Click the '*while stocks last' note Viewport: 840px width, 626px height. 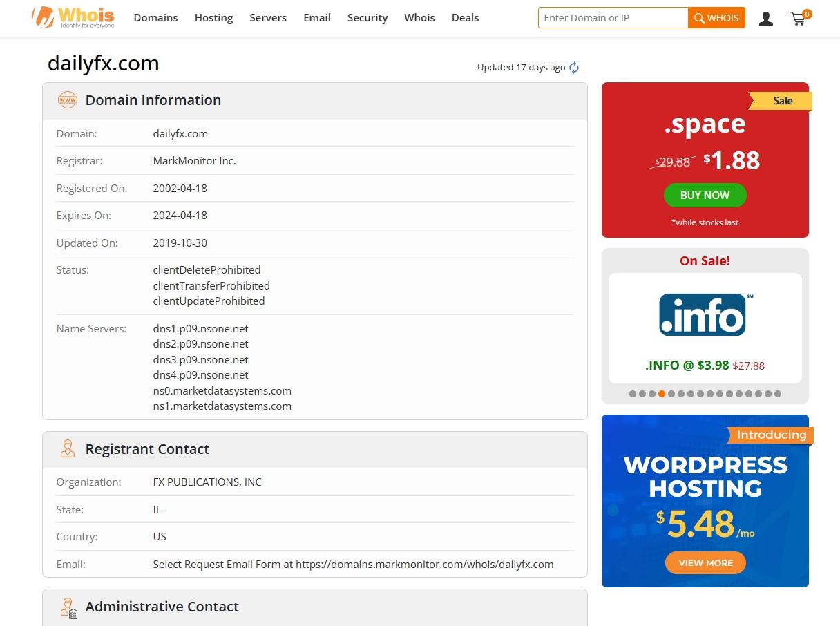(x=705, y=222)
